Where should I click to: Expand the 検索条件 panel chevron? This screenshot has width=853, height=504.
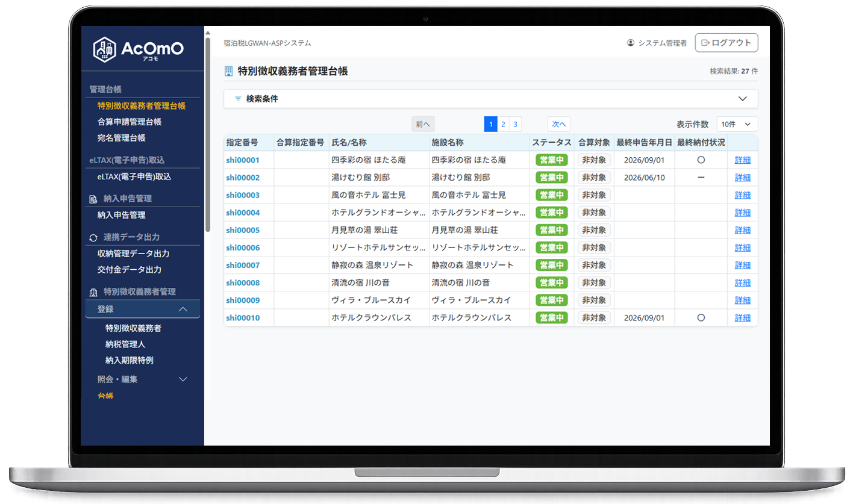tap(743, 99)
